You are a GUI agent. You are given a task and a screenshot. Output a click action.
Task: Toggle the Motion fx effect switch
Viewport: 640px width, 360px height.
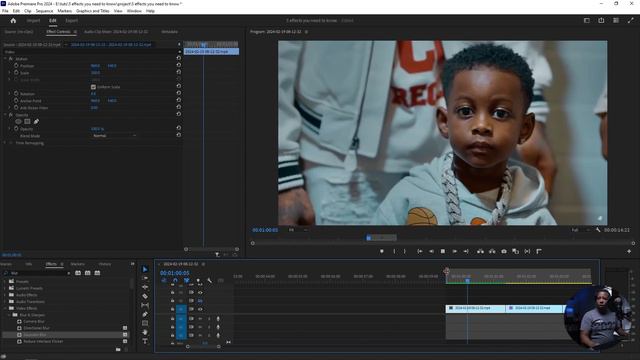point(11,59)
